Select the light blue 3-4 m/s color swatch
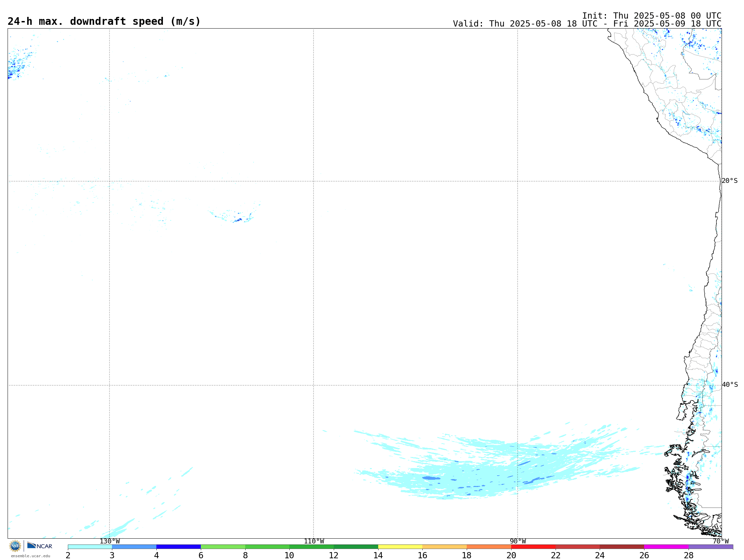This screenshot has width=744, height=560. (x=134, y=547)
